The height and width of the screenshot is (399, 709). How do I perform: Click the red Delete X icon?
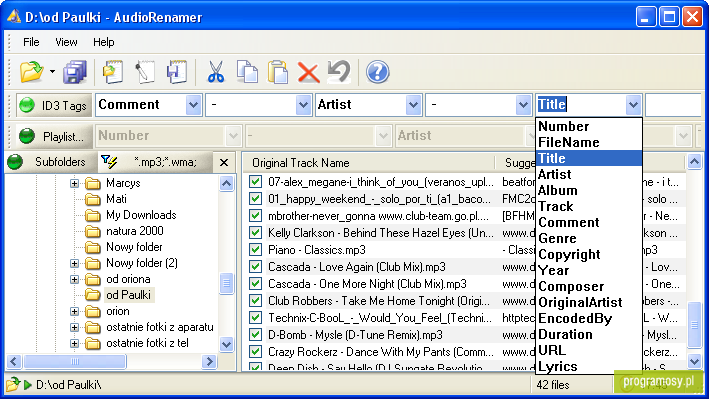tap(308, 72)
